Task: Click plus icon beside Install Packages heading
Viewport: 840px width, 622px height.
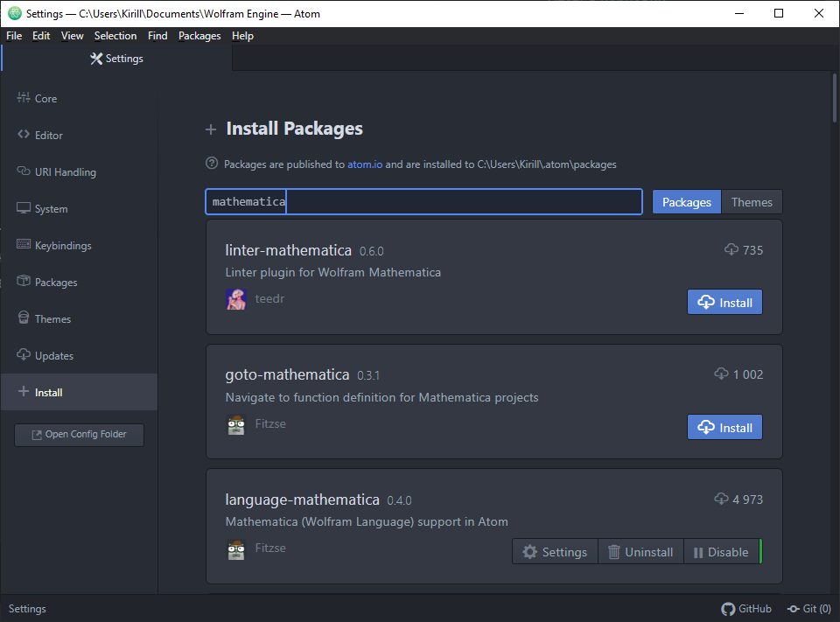Action: [x=211, y=129]
